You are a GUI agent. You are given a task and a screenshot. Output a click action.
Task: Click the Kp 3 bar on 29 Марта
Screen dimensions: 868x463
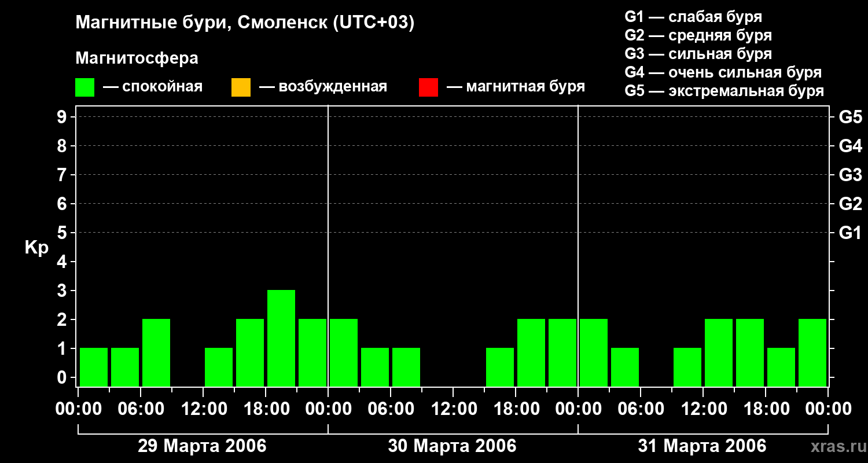(281, 338)
